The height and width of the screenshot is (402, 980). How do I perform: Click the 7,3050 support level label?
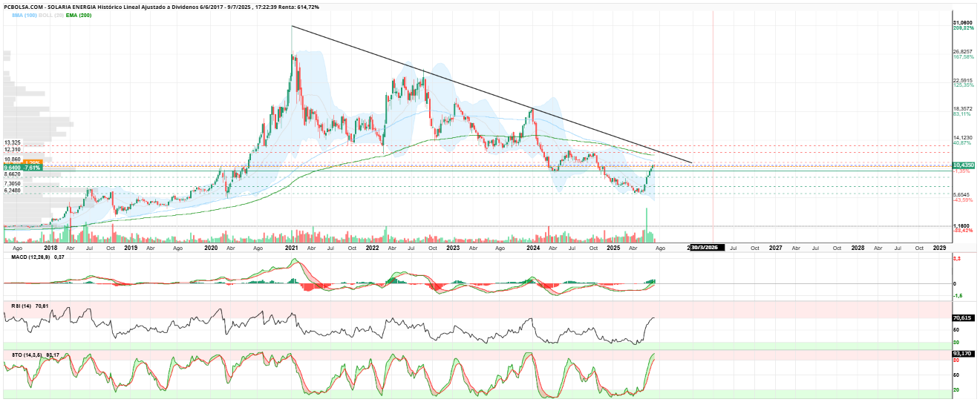point(12,183)
